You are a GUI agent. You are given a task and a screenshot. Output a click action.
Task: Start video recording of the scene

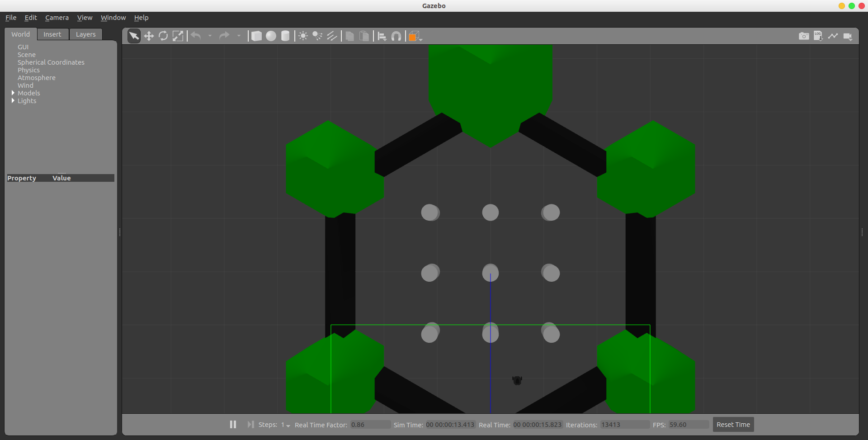(848, 36)
